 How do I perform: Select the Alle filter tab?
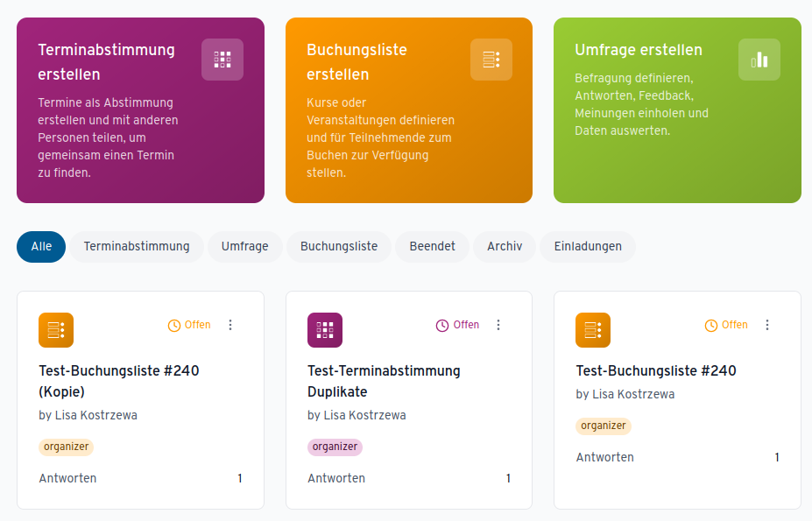(41, 247)
